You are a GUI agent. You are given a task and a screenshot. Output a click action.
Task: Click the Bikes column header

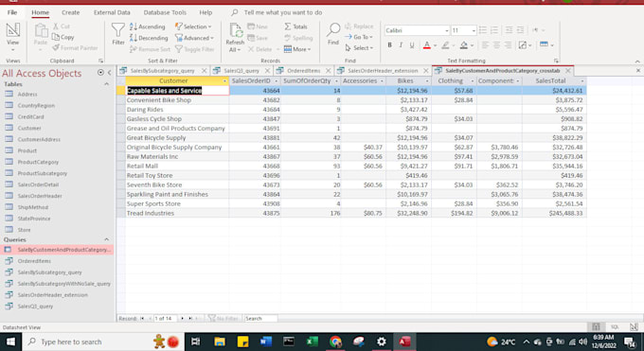pyautogui.click(x=405, y=81)
